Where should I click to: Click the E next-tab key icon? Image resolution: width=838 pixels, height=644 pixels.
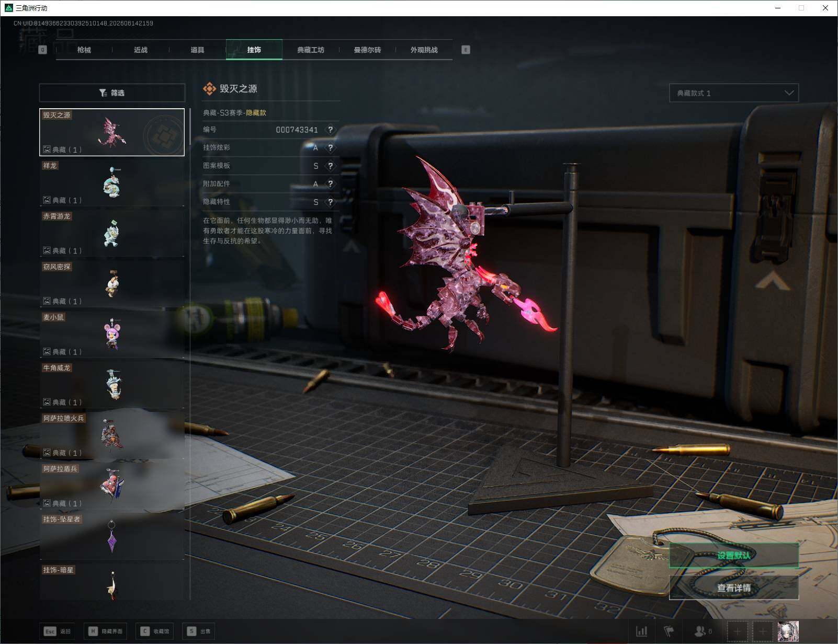point(466,50)
